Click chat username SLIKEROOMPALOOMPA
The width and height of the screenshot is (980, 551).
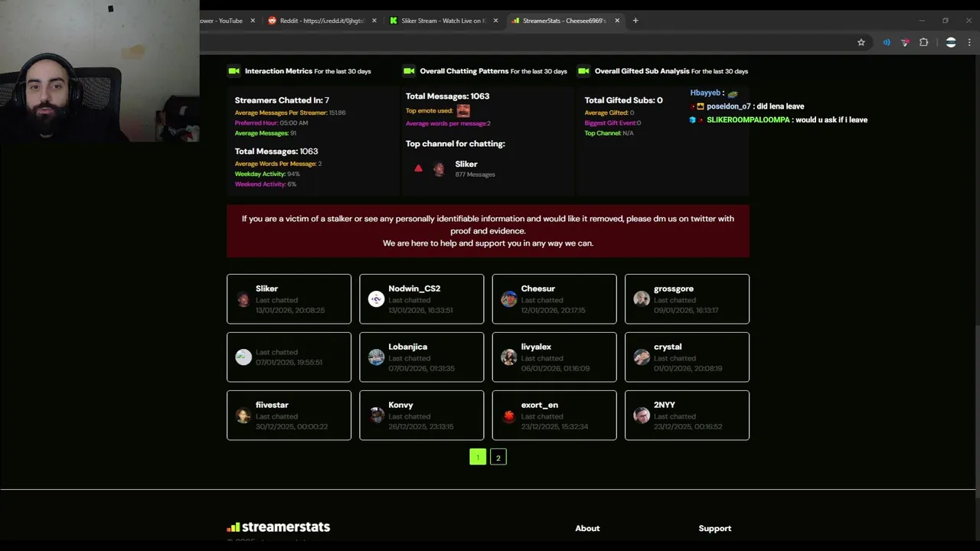pos(748,120)
